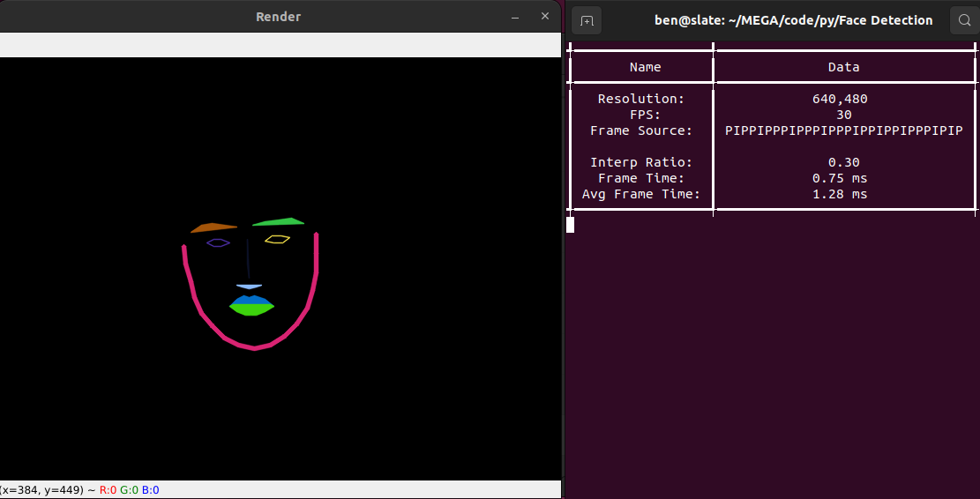The height and width of the screenshot is (499, 980).
Task: Click the terminal search icon
Action: (x=965, y=20)
